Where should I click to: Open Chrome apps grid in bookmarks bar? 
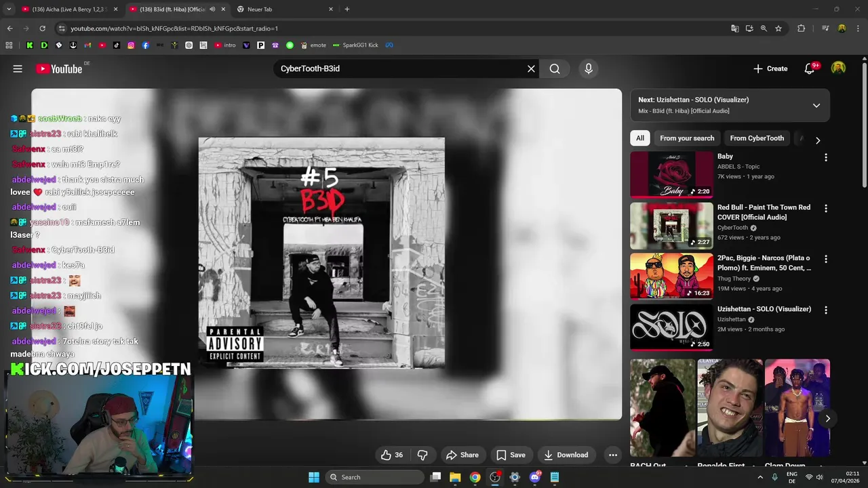click(9, 45)
